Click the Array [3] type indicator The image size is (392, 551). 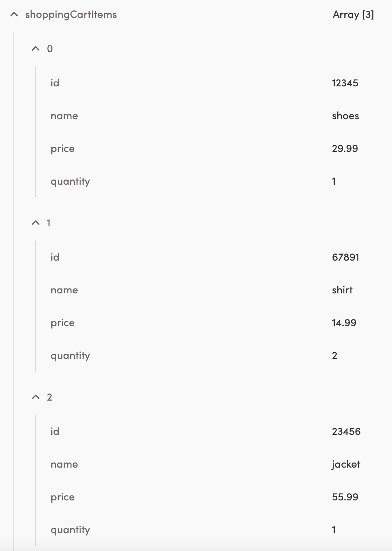point(353,15)
